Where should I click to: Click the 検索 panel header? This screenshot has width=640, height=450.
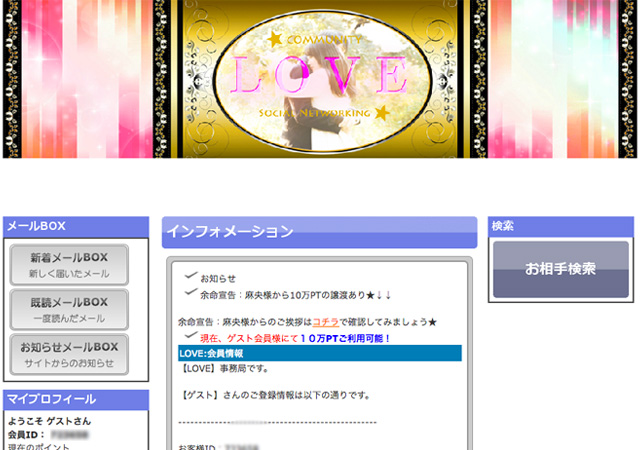pos(561,227)
